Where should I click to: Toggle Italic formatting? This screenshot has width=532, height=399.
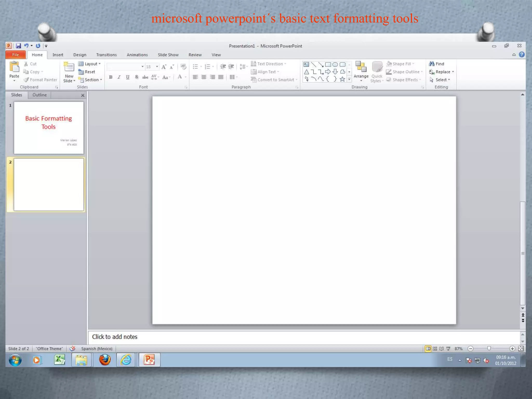point(119,77)
